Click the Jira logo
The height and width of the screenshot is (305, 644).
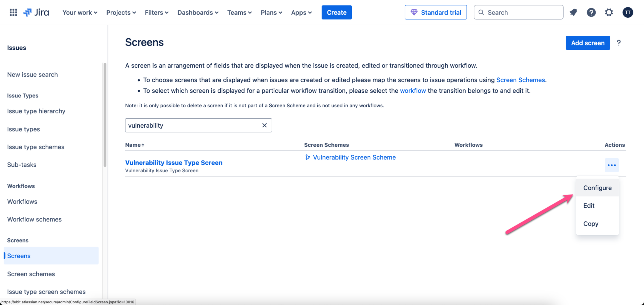36,12
